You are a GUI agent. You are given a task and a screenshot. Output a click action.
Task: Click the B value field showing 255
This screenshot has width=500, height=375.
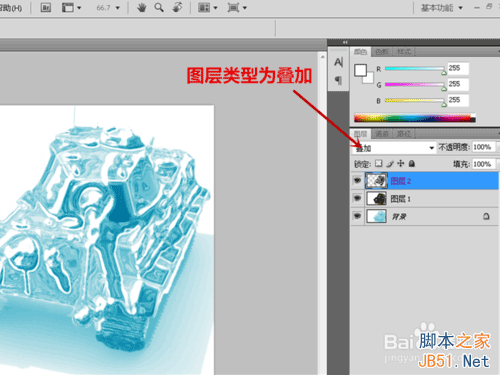click(458, 100)
